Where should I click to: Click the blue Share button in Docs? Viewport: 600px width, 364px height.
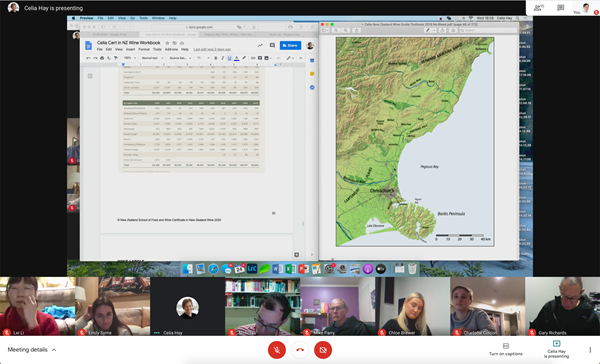click(290, 45)
